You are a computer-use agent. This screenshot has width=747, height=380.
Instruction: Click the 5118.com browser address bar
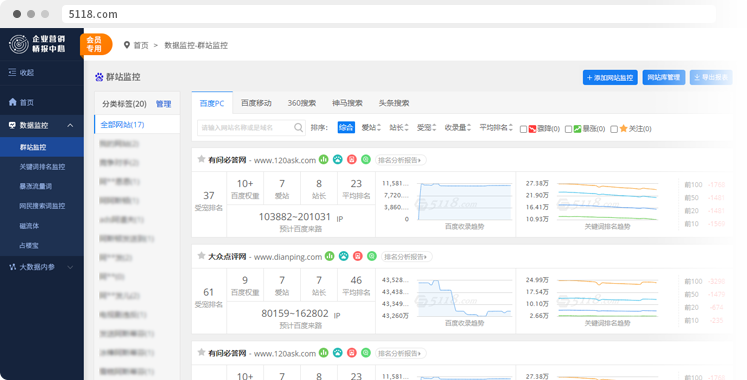click(388, 14)
